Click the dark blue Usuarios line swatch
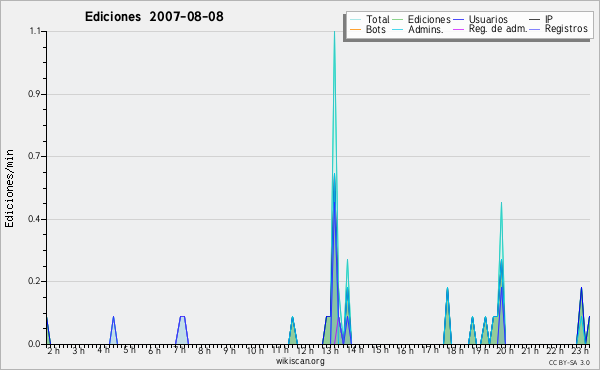This screenshot has width=600, height=370. pyautogui.click(x=458, y=20)
